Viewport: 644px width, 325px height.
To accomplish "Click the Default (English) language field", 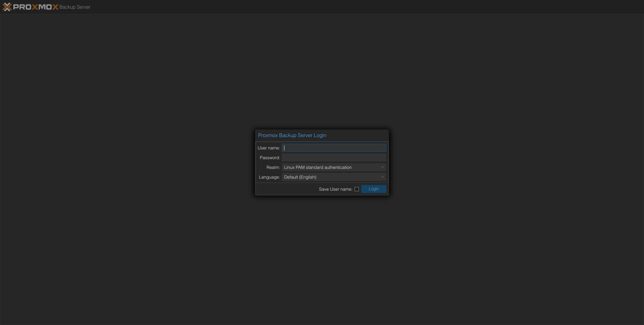I will (330, 177).
